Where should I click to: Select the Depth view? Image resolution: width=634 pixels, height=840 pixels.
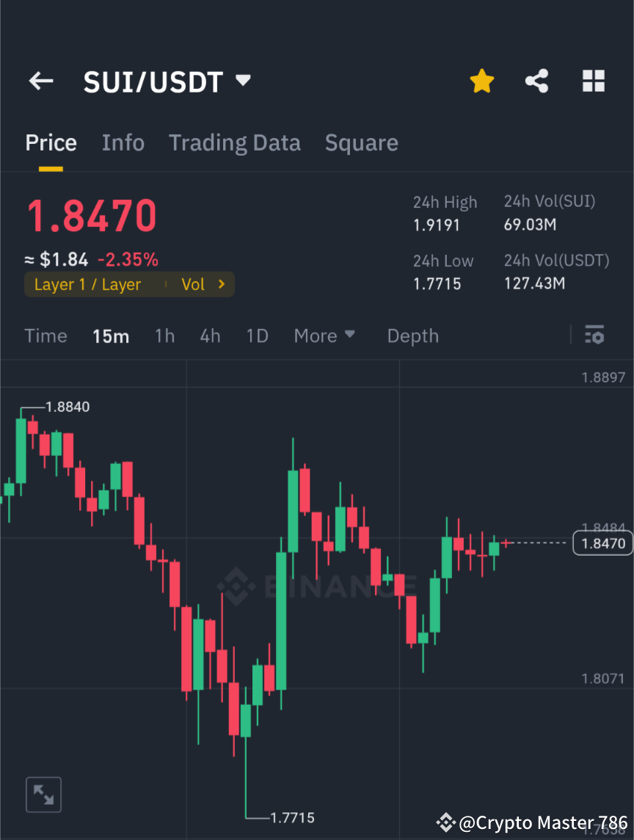pyautogui.click(x=412, y=336)
